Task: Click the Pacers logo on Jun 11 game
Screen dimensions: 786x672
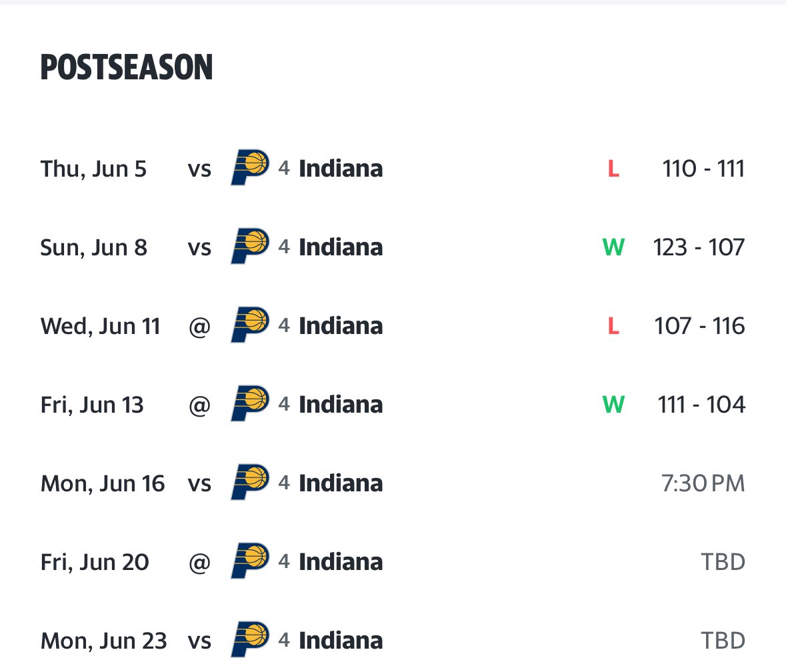Action: 249,325
